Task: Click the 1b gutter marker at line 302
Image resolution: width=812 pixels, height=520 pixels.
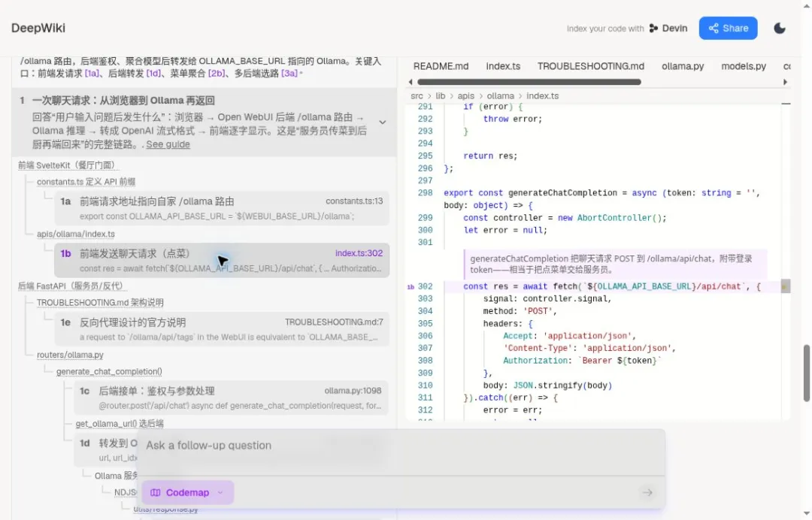Action: pyautogui.click(x=411, y=286)
